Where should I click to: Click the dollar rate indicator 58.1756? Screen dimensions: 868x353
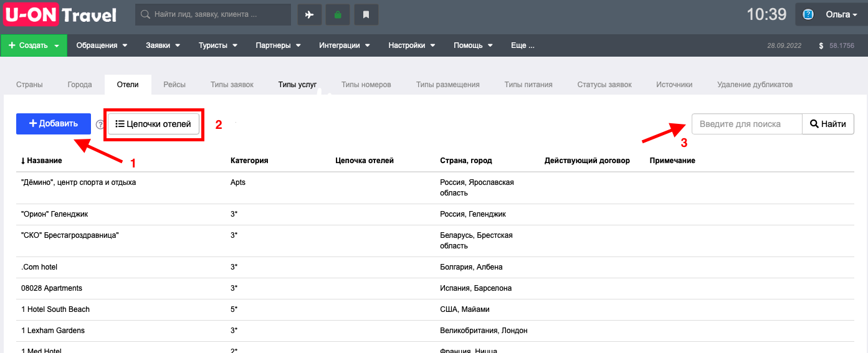point(837,45)
